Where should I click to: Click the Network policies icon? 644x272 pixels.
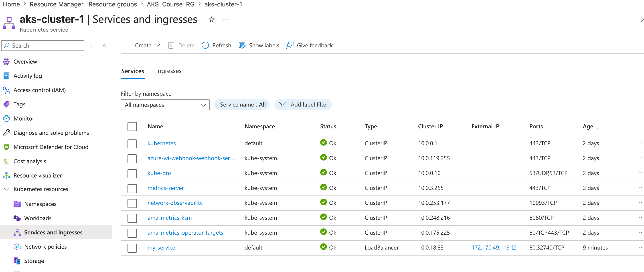(17, 246)
